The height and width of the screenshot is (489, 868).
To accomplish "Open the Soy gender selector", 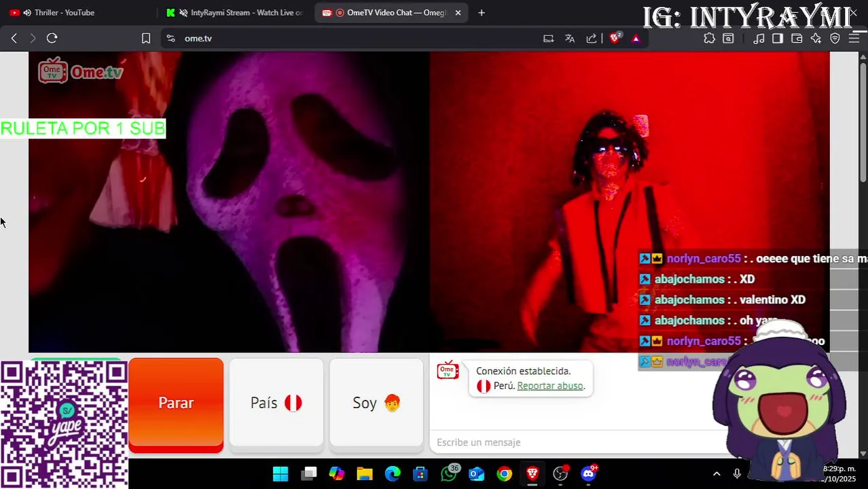I will click(x=376, y=403).
